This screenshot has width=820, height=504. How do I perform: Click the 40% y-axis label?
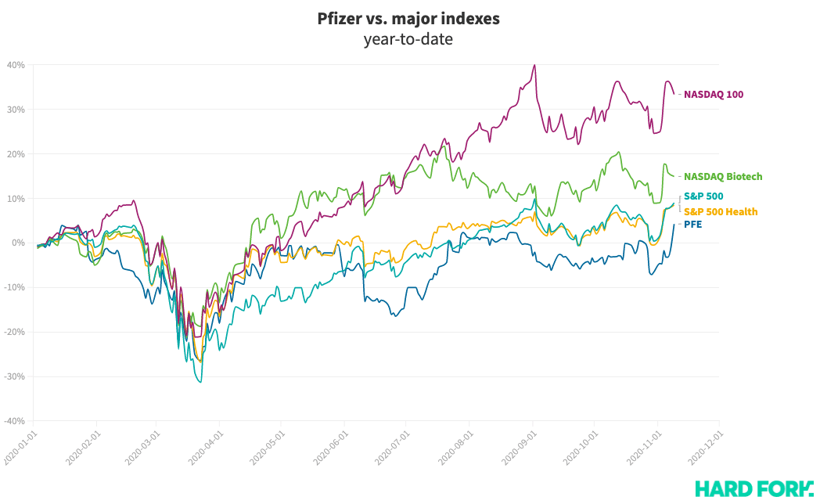click(16, 64)
